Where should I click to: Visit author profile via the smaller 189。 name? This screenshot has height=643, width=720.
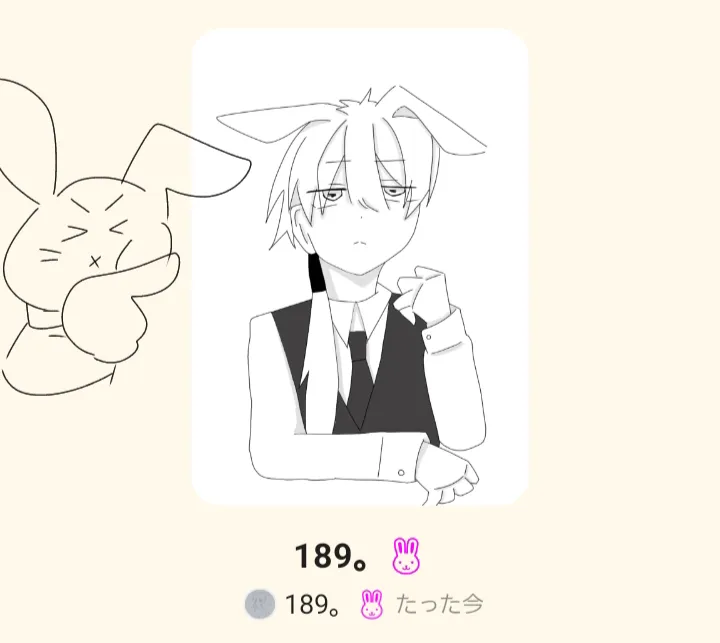click(312, 604)
